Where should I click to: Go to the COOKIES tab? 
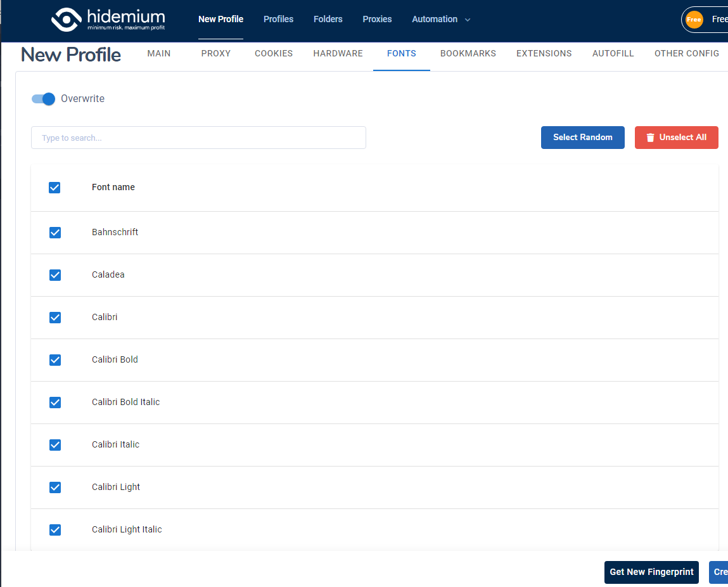point(274,54)
